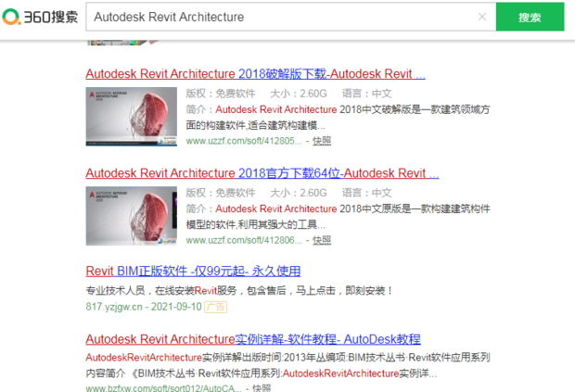This screenshot has height=392, width=575.
Task: Click the 广告 badge
Action: click(x=215, y=307)
